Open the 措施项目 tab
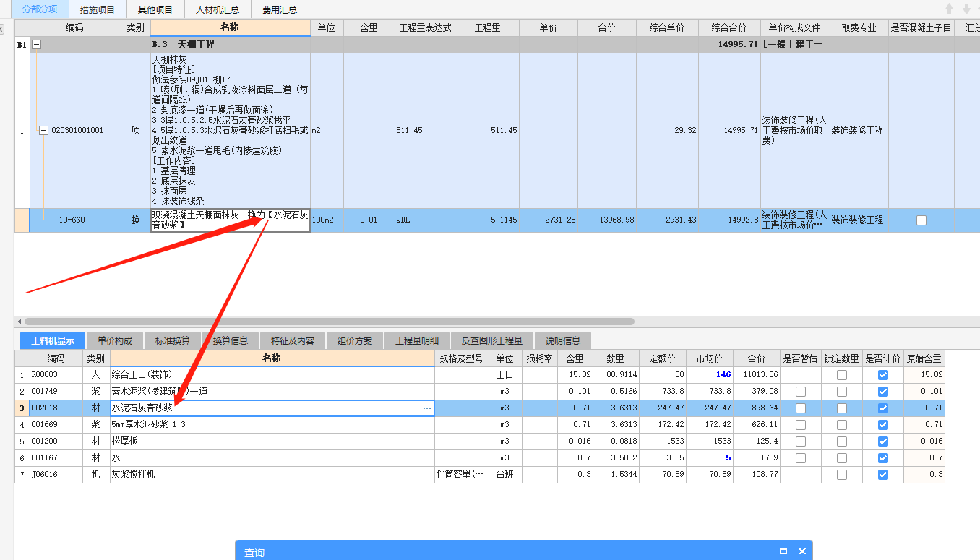This screenshot has height=560, width=980. coord(98,9)
